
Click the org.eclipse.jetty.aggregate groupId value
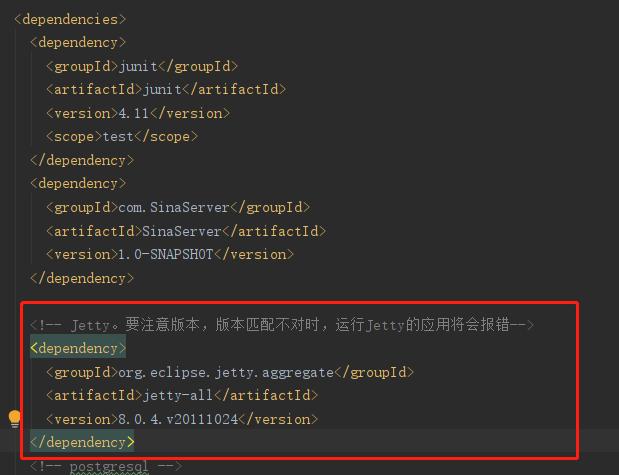tap(226, 372)
